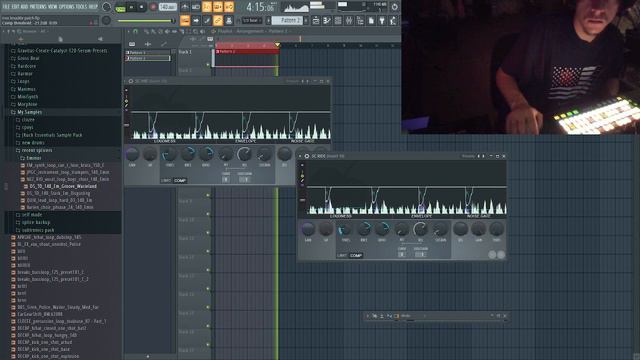Collapse the Emmor folder
640x360 pixels.
pos(34,158)
